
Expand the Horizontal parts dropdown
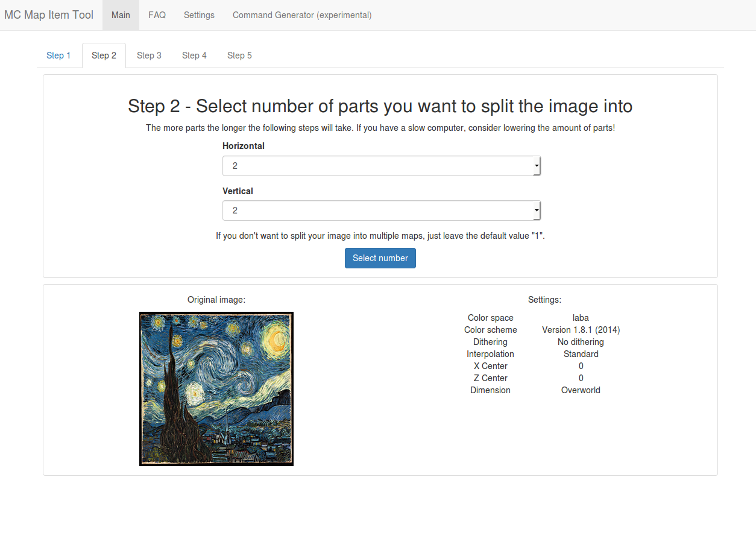(x=381, y=166)
